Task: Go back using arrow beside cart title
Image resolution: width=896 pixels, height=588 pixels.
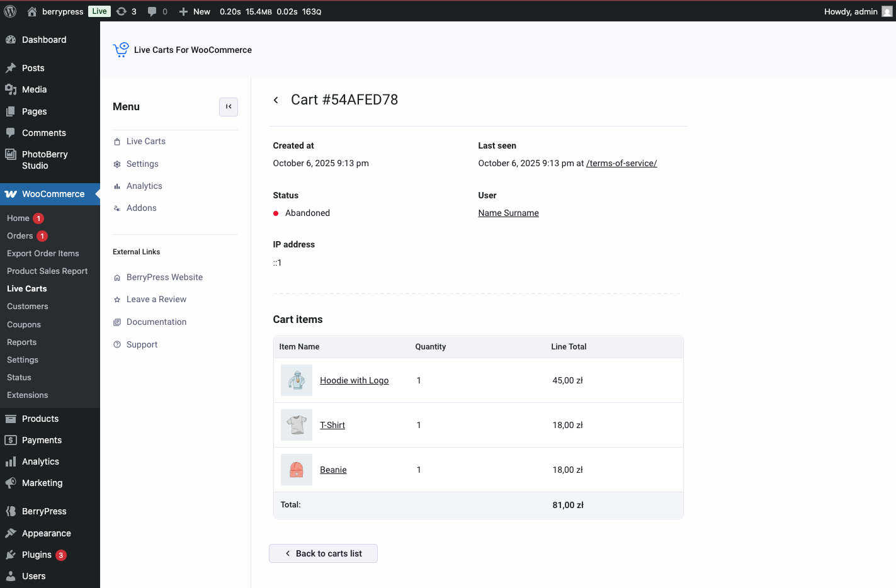Action: 276,100
